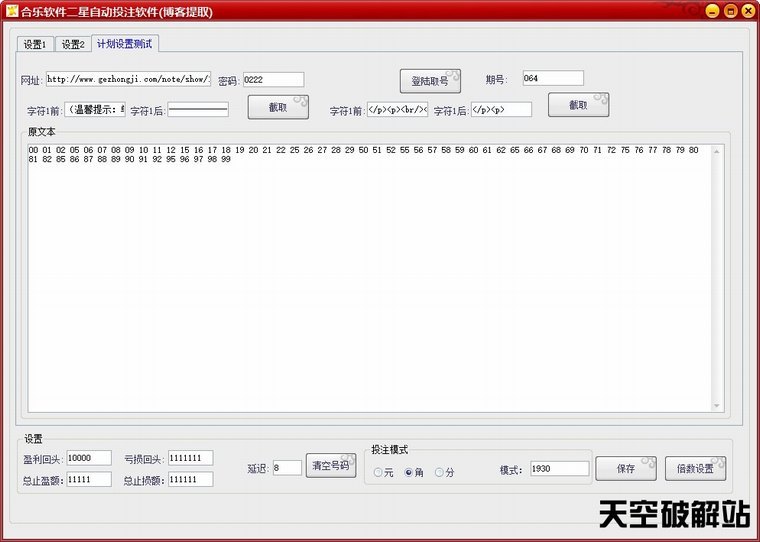Click the 延迟 delay input field
The image size is (760, 542).
coord(287,467)
